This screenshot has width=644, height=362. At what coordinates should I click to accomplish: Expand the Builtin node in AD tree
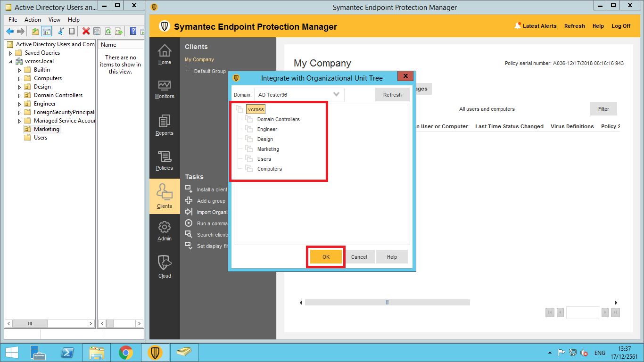[x=20, y=70]
